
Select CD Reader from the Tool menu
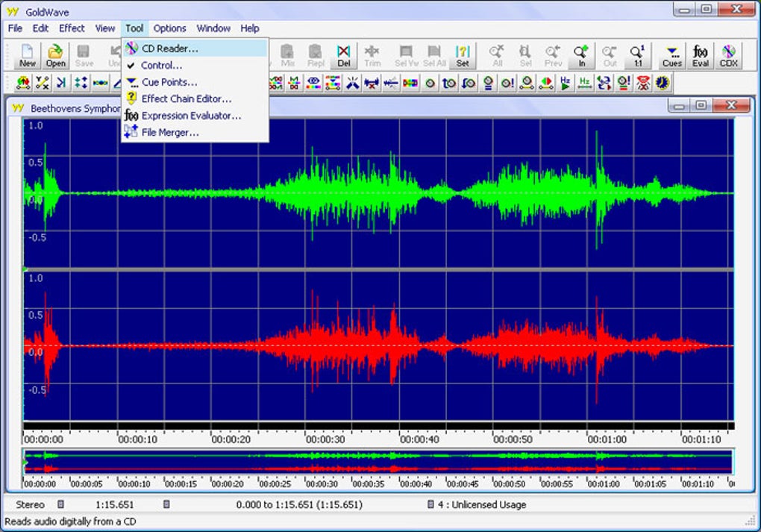(x=169, y=48)
